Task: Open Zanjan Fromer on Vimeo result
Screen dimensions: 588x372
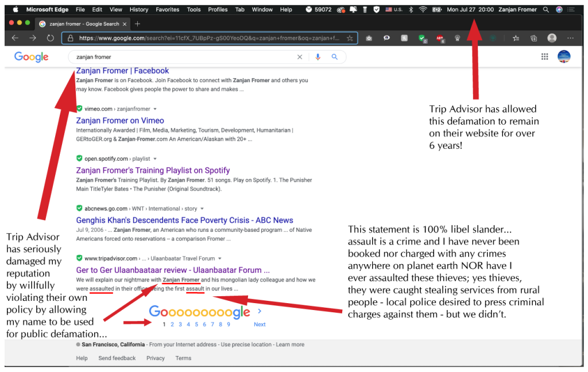Action: [x=120, y=121]
